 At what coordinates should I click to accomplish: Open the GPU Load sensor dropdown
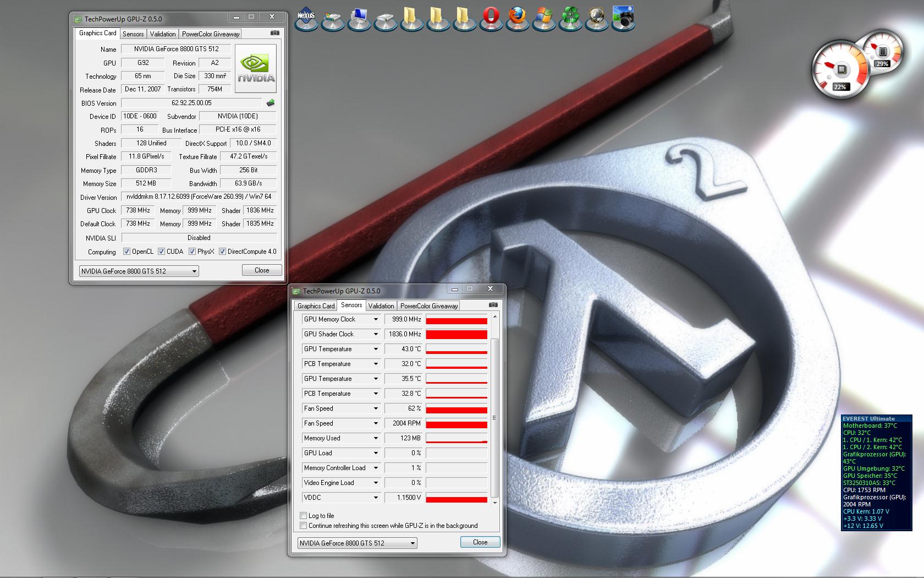(376, 453)
